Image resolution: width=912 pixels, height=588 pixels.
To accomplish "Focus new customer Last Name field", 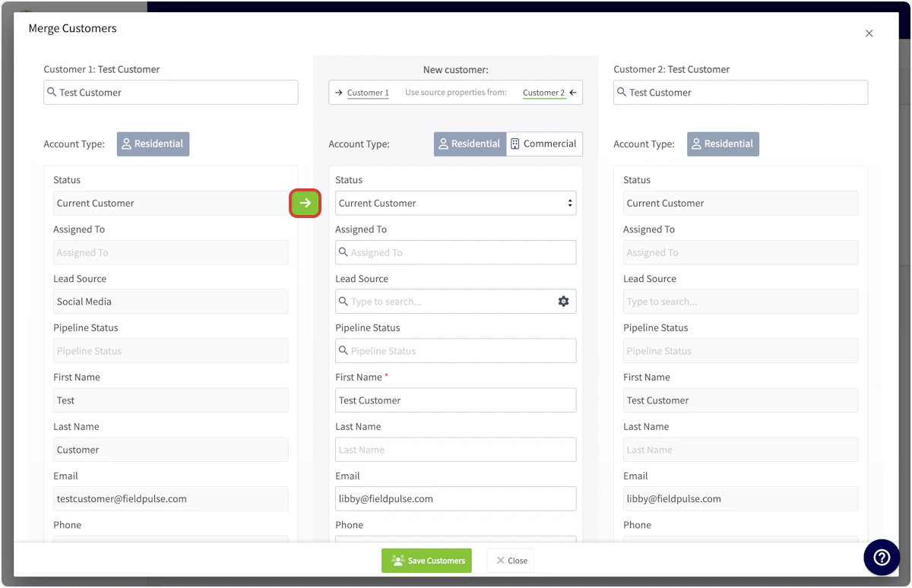I will (x=456, y=450).
